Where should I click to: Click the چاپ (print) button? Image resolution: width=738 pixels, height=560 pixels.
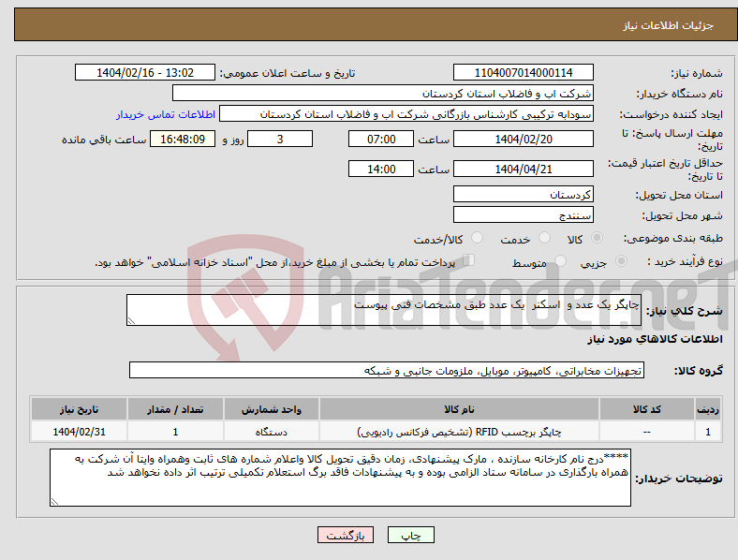[x=410, y=535]
